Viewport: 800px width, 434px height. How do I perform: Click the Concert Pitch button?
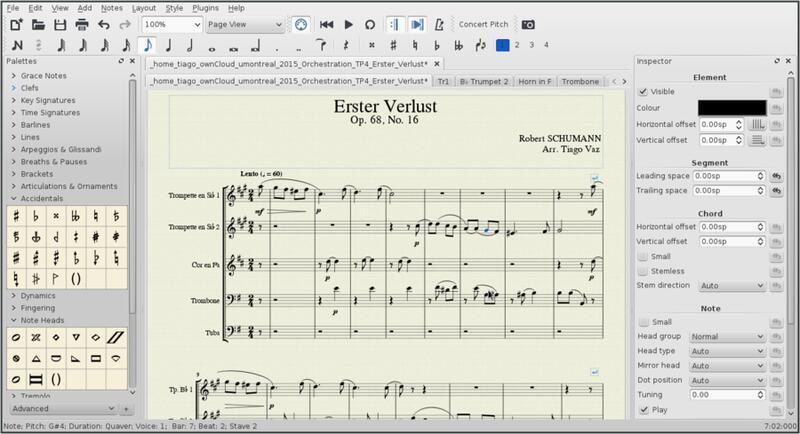483,24
